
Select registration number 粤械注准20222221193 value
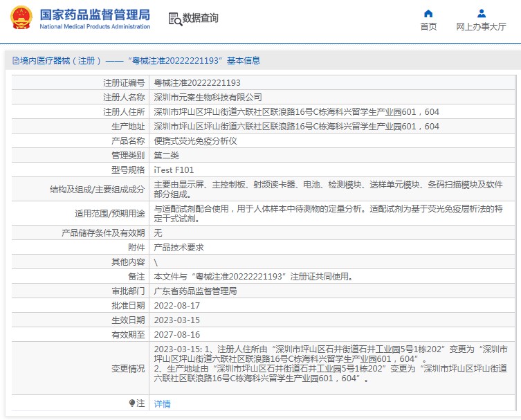[197, 83]
